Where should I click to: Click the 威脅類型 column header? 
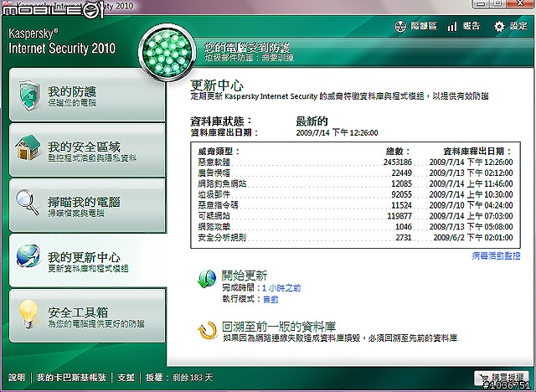pyautogui.click(x=219, y=151)
